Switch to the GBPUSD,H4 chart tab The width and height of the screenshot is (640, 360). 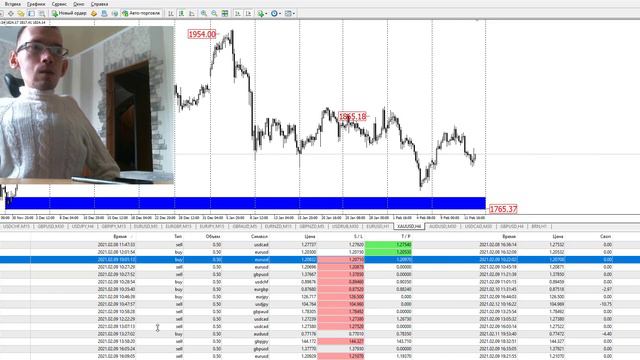click(x=512, y=226)
